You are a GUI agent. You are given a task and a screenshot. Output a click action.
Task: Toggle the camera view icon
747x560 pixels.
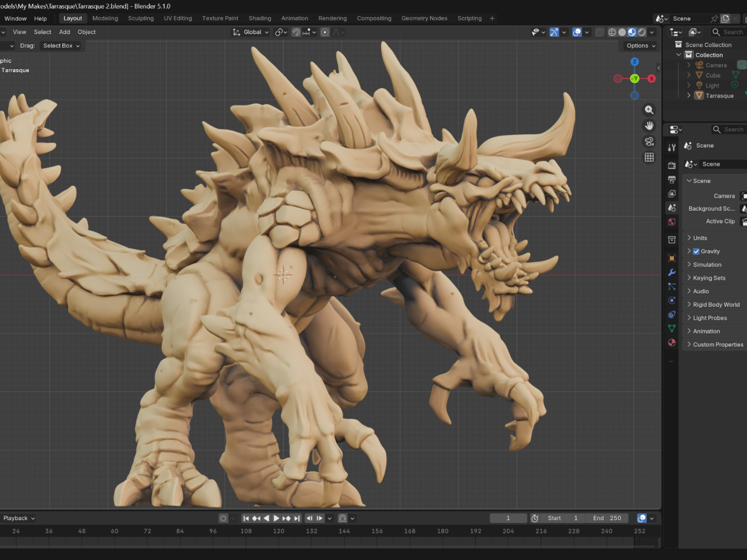click(x=649, y=141)
